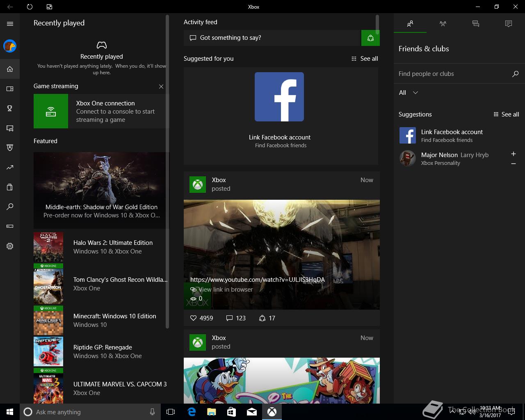Screen dimensions: 525x420
Task: Open the YouTube link URL text
Action: click(258, 280)
